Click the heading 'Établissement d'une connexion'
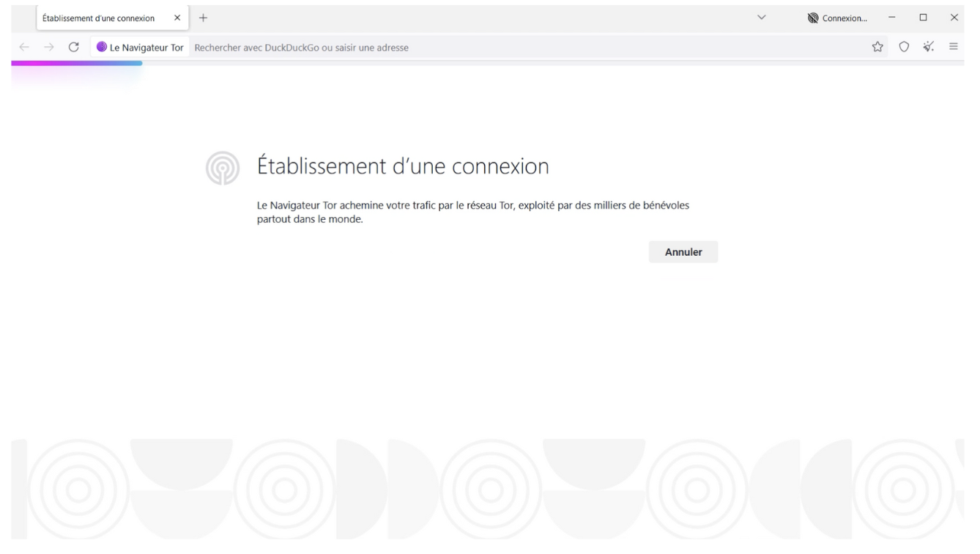The image size is (980, 554). pos(403,166)
